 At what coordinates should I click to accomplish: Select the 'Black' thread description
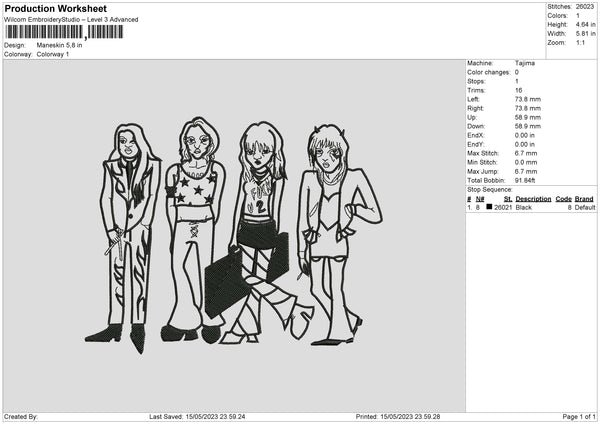point(523,207)
